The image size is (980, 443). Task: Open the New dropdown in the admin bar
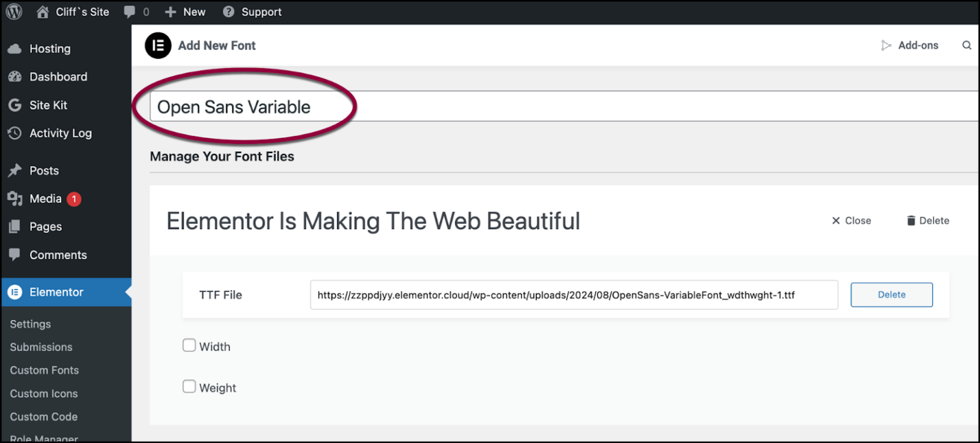pyautogui.click(x=184, y=11)
